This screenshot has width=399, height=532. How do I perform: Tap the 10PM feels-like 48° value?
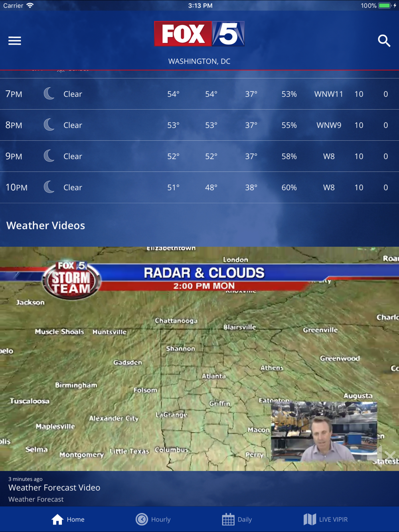click(x=211, y=187)
